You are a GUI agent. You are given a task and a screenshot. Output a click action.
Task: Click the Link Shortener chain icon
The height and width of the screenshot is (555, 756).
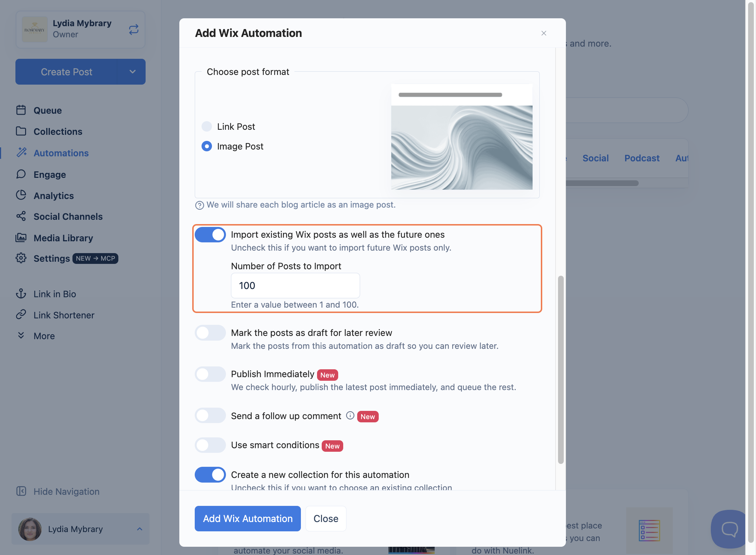(21, 315)
